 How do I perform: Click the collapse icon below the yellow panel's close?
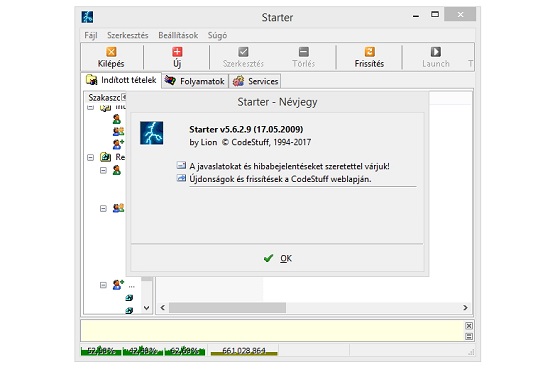click(x=469, y=337)
